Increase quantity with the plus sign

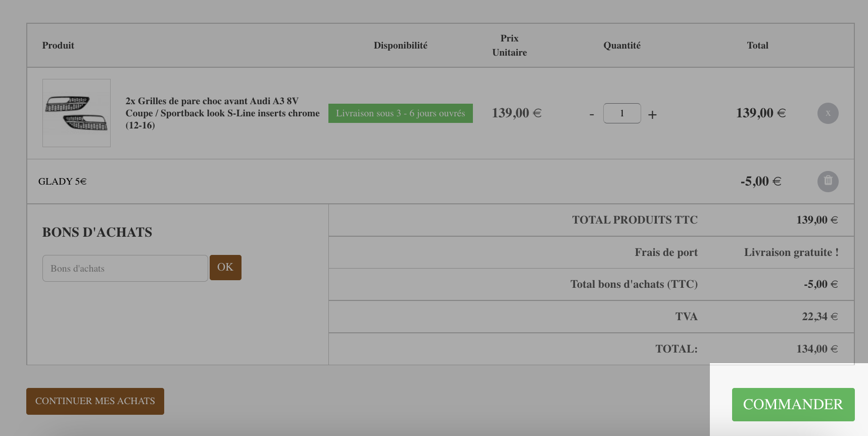[652, 115]
